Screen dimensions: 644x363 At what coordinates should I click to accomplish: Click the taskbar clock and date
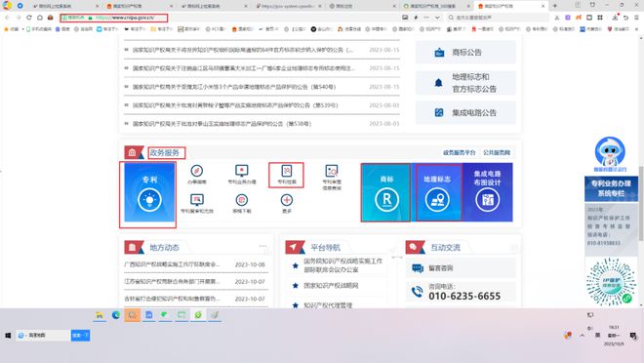coord(614,336)
